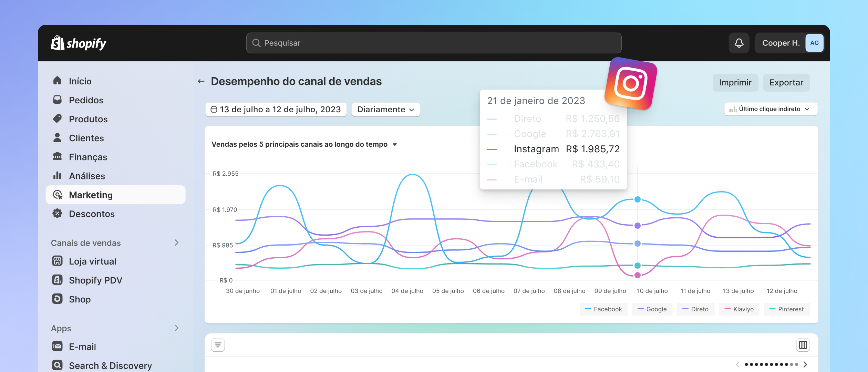The image size is (868, 372).
Task: Open the Vendas pelos 5 principais canais dropdown
Action: pos(304,144)
